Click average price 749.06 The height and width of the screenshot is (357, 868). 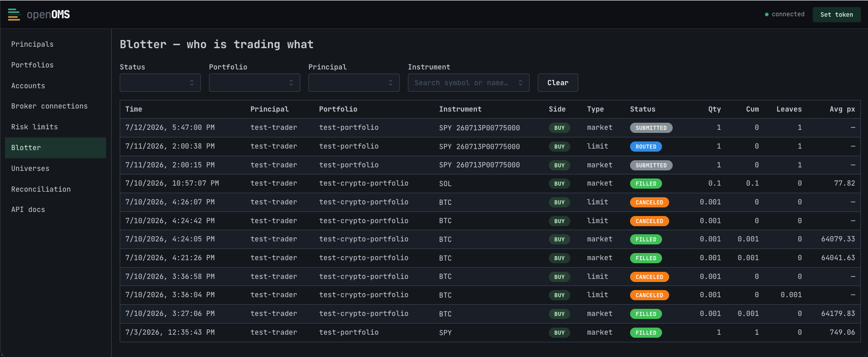pyautogui.click(x=842, y=332)
